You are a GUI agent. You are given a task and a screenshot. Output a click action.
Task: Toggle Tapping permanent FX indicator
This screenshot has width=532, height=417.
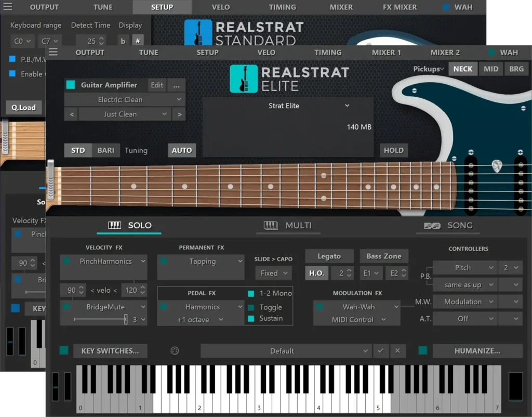164,261
